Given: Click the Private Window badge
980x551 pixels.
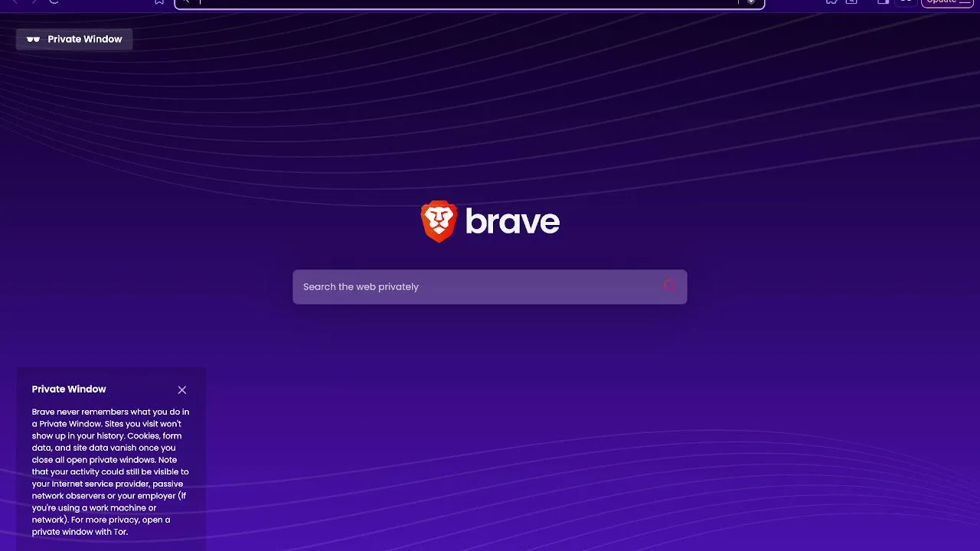Looking at the screenshot, I should point(74,39).
